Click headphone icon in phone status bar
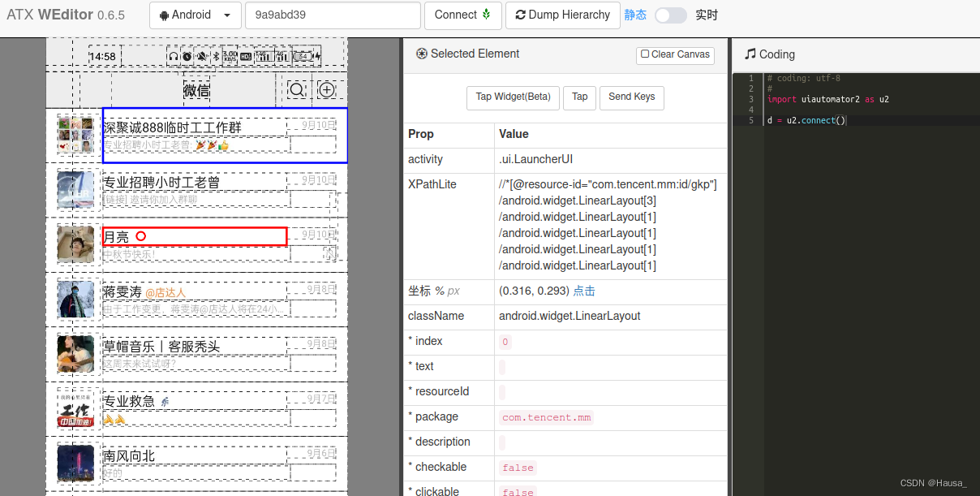Viewport: 980px width, 496px height. [174, 56]
